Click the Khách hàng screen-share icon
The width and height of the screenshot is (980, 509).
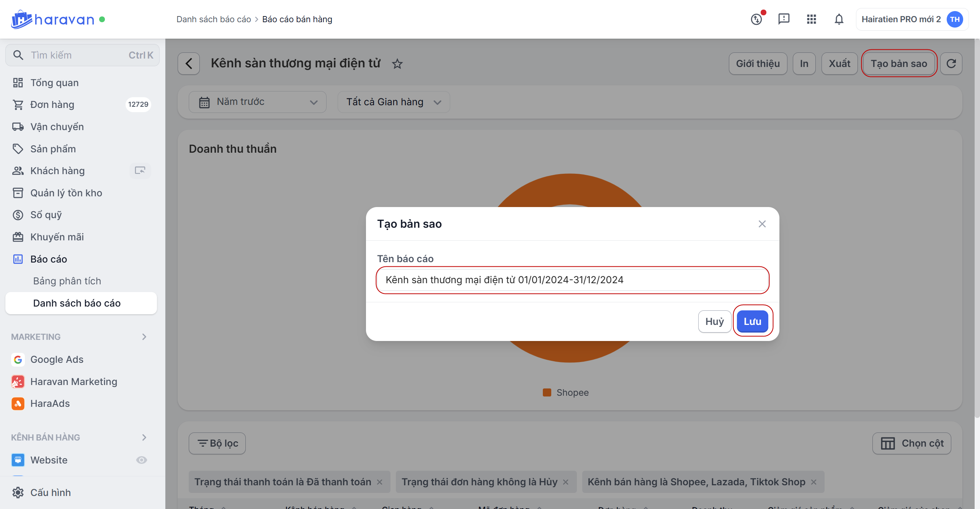click(x=140, y=171)
